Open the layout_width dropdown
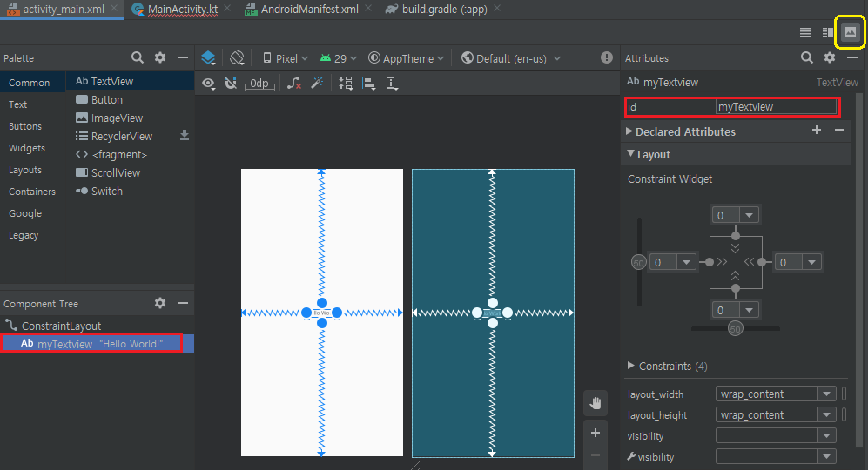The image size is (868, 471). point(826,394)
